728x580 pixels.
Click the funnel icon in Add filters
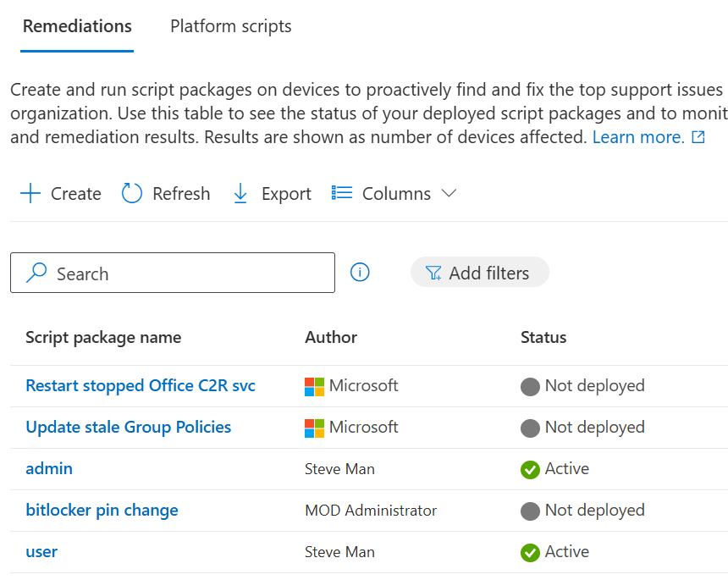click(x=433, y=273)
